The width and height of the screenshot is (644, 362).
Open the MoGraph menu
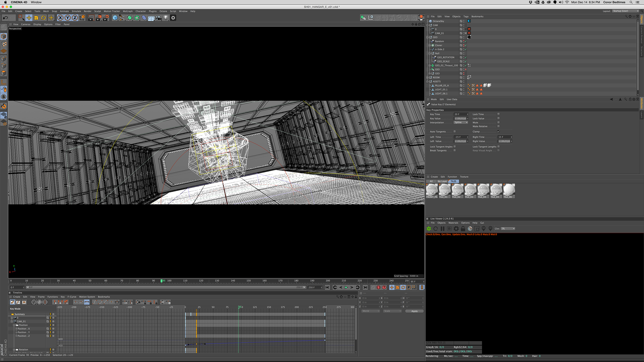click(x=128, y=11)
